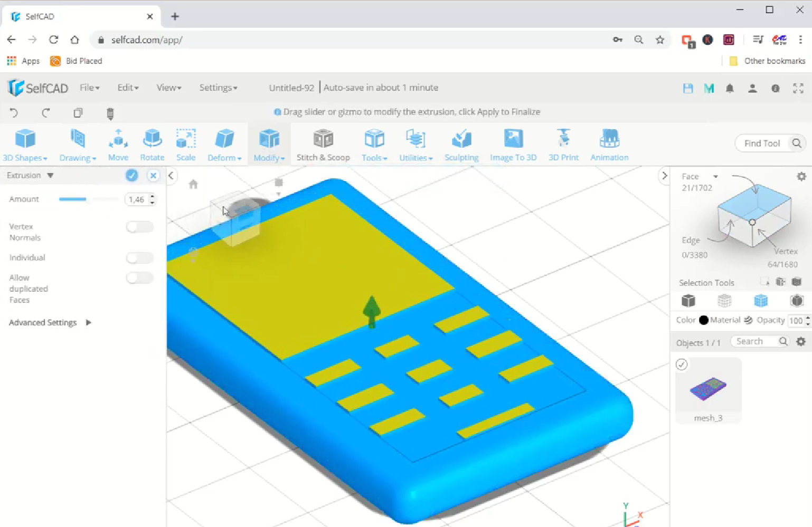This screenshot has width=812, height=527.
Task: Open new browser tab
Action: [x=175, y=16]
